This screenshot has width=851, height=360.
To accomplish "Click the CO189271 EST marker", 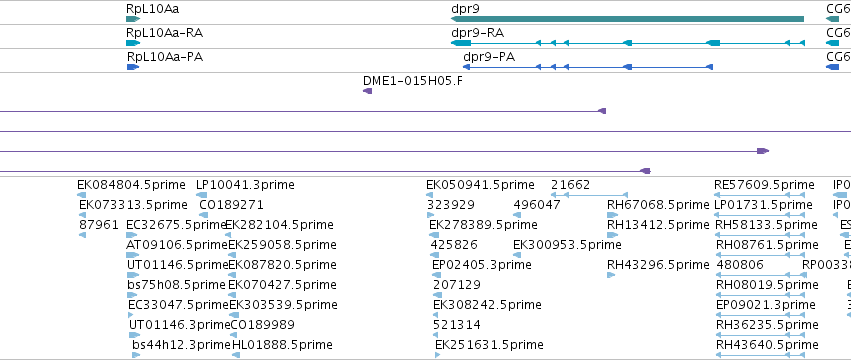I will [x=204, y=215].
